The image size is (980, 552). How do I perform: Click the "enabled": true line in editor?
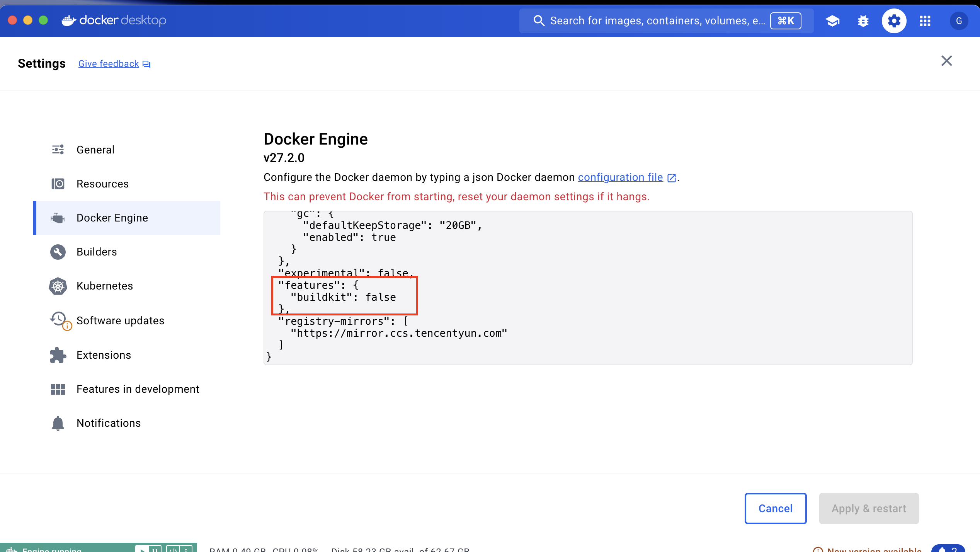350,237
